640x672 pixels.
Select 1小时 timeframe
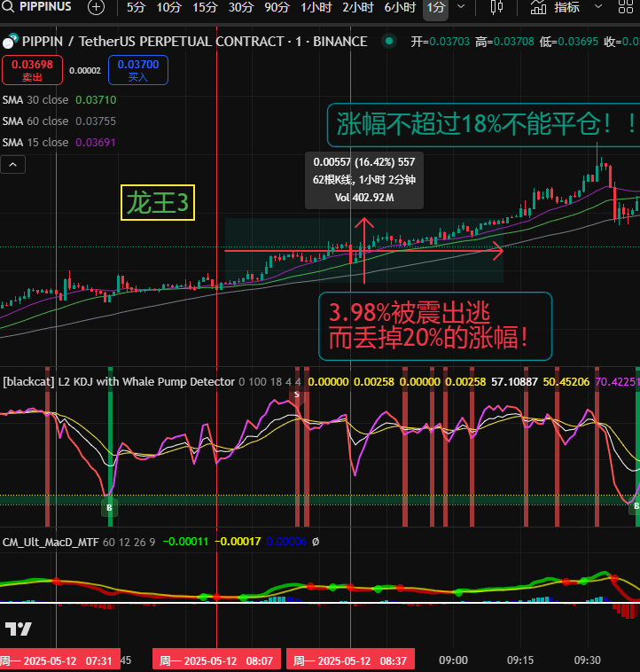[x=316, y=7]
